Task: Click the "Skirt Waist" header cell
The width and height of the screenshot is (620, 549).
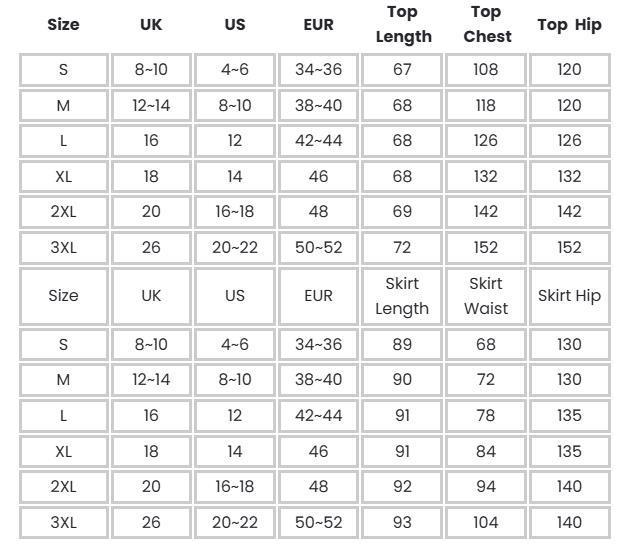Action: coord(486,296)
